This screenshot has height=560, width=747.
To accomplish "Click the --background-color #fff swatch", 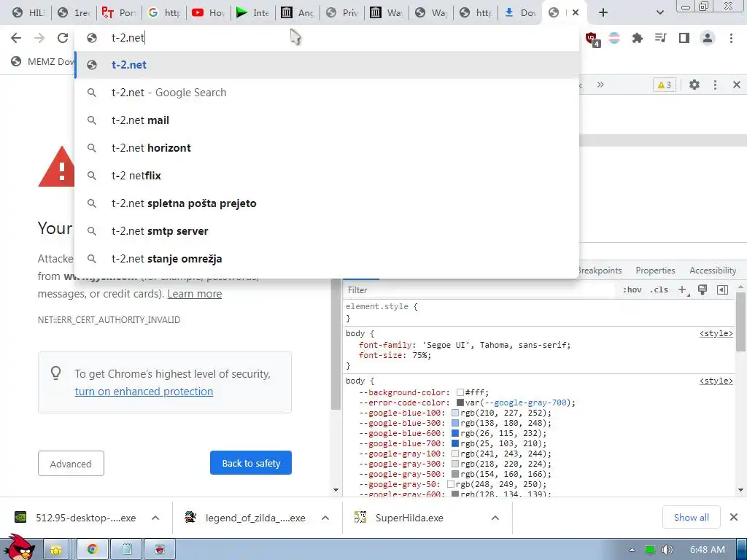I will (460, 392).
